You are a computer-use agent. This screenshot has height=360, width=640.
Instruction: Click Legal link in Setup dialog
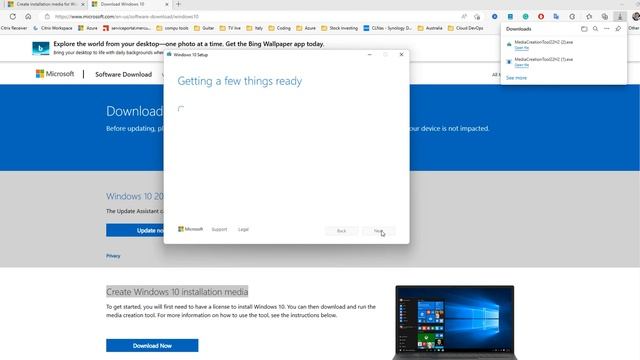[243, 229]
